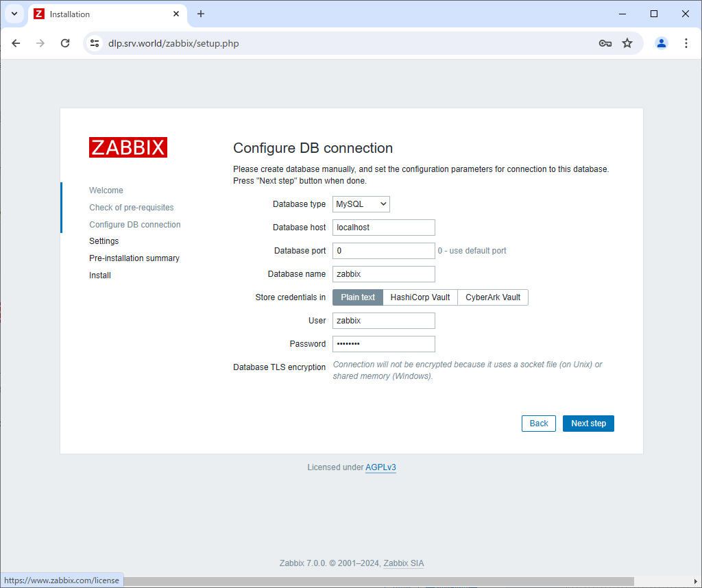
Task: Click into the Database port field
Action: [x=384, y=251]
